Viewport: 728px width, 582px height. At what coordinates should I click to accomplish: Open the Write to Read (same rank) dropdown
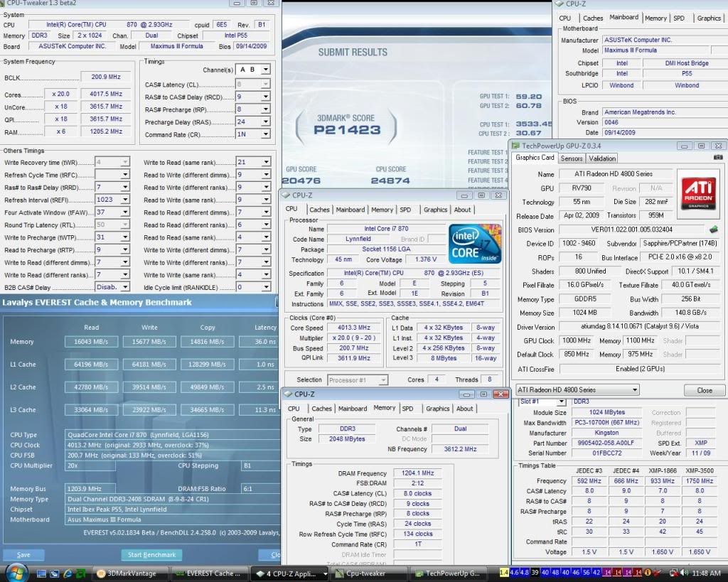[x=266, y=162]
